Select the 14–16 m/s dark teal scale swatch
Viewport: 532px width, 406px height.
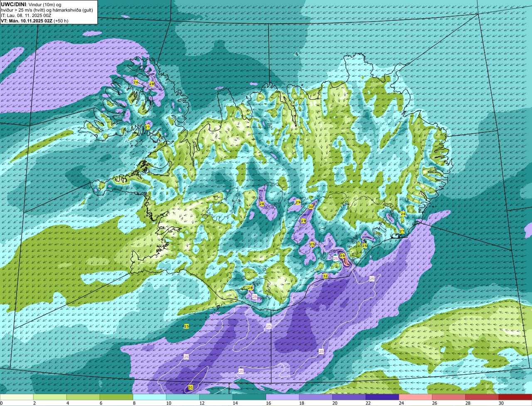click(249, 397)
